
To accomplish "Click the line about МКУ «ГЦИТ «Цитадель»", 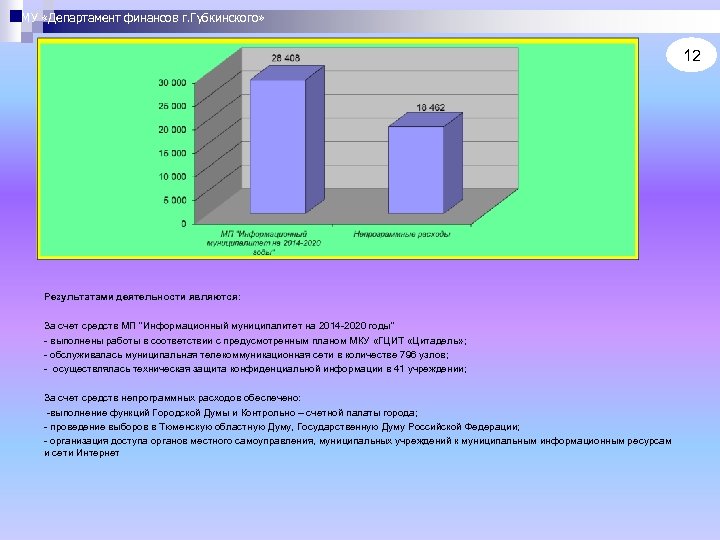I will (x=255, y=341).
